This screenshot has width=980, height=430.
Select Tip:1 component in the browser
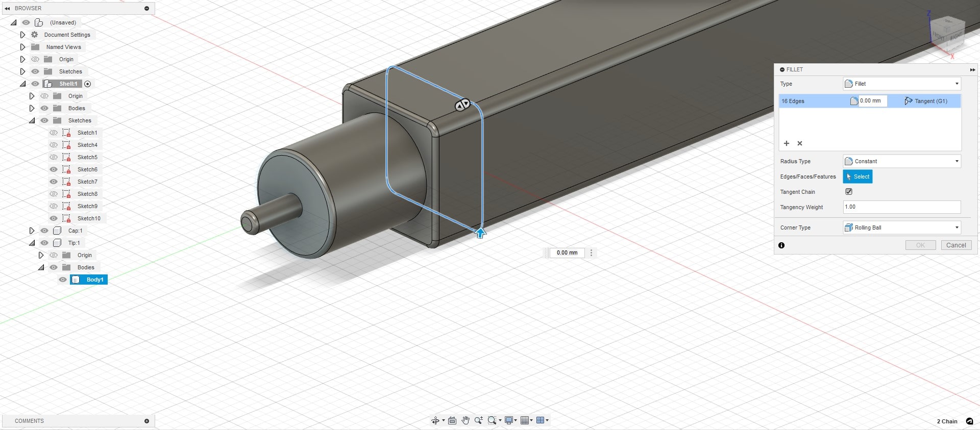coord(74,243)
